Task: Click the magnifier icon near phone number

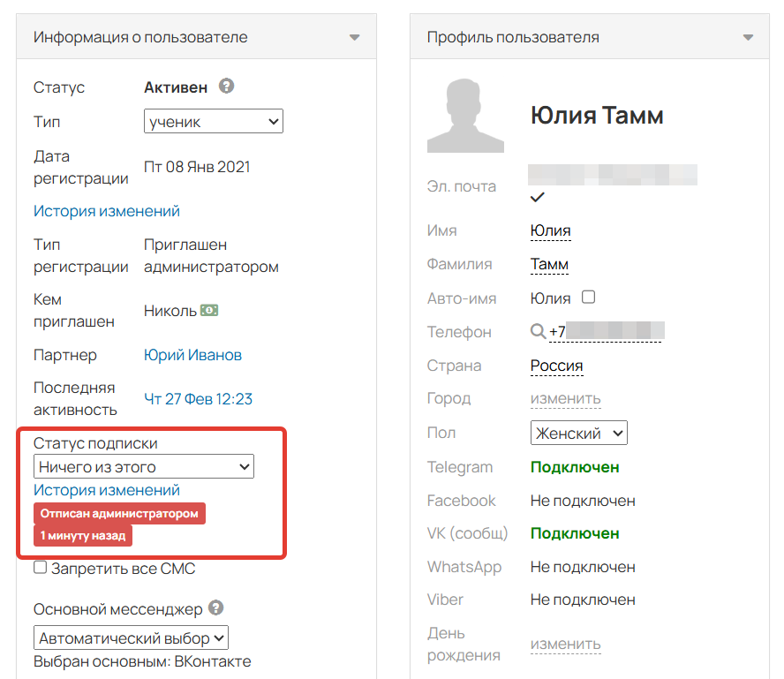Action: [x=538, y=332]
